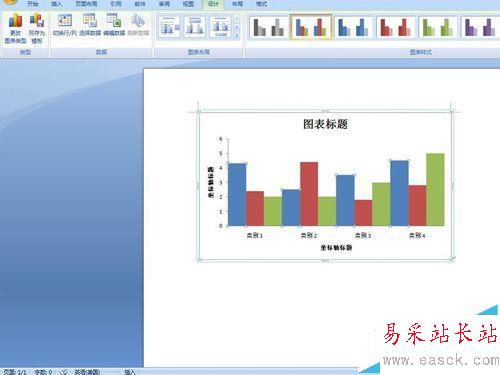Choose the blue chart style

tap(354, 27)
